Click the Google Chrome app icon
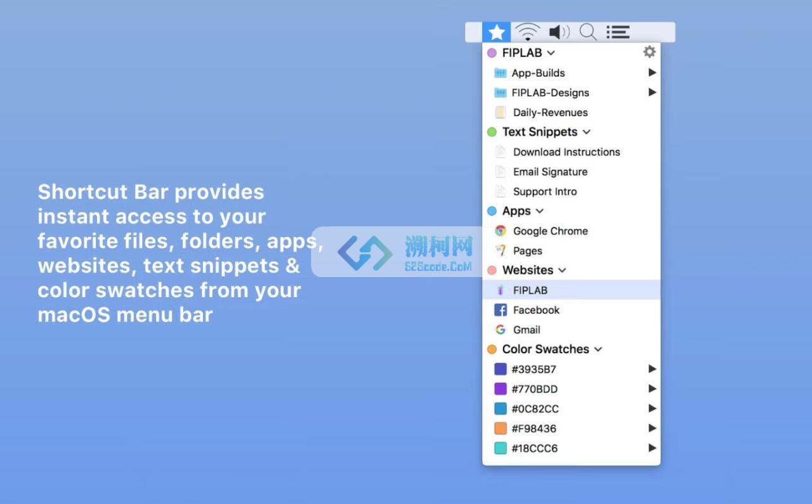Screen dimensions: 812x504 (501, 231)
